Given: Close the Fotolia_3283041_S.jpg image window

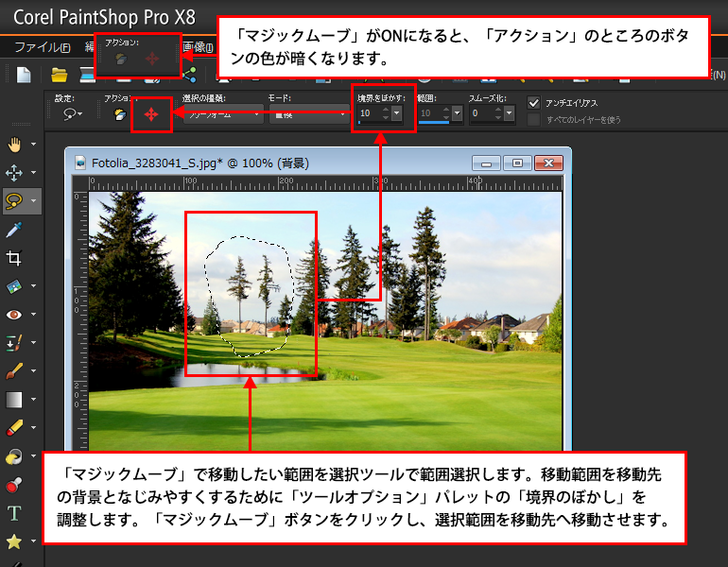Looking at the screenshot, I should [548, 163].
